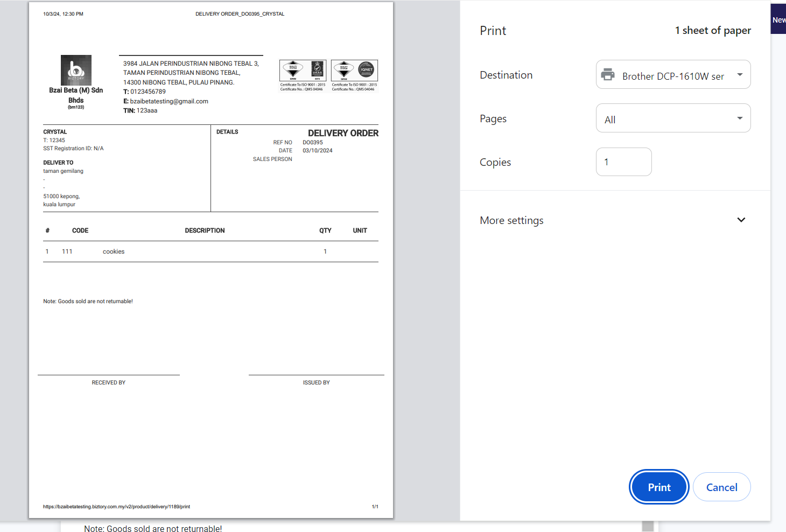This screenshot has width=786, height=532.
Task: Expand More settings section
Action: tap(613, 220)
